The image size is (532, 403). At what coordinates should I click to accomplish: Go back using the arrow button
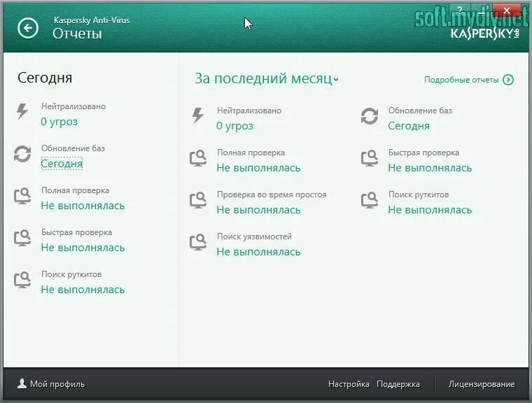tap(28, 28)
